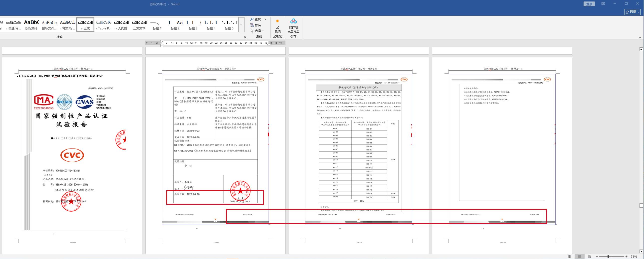Click the 试验结论 合格 text

tap(183, 164)
